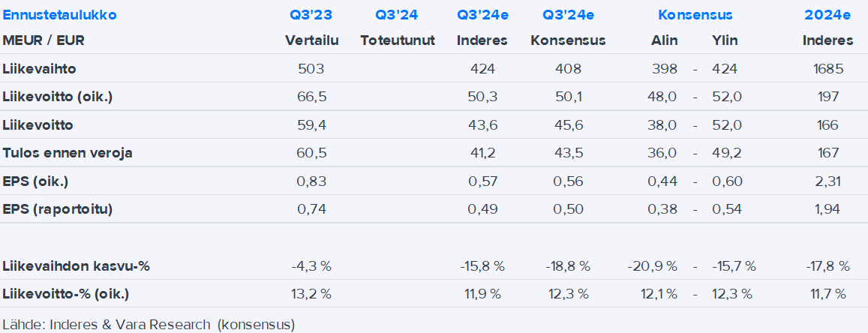This screenshot has height=333, width=868.
Task: Select the Tulos ennen veroja row label
Action: point(68,153)
